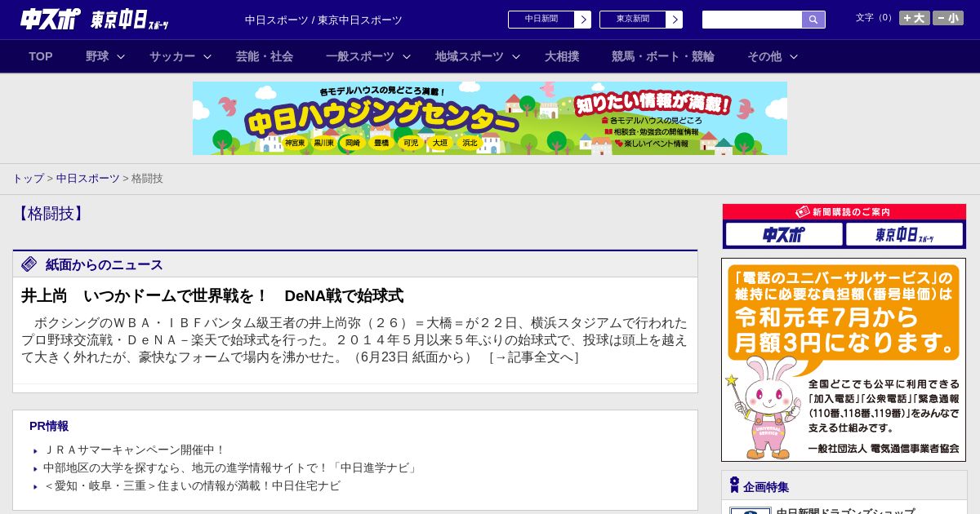The height and width of the screenshot is (514, 980).
Task: Open サッカー menu item
Action: [172, 56]
